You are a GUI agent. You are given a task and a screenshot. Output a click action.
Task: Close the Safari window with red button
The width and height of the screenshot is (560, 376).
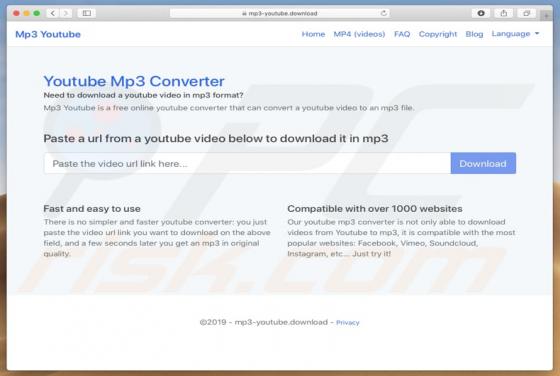[16, 13]
